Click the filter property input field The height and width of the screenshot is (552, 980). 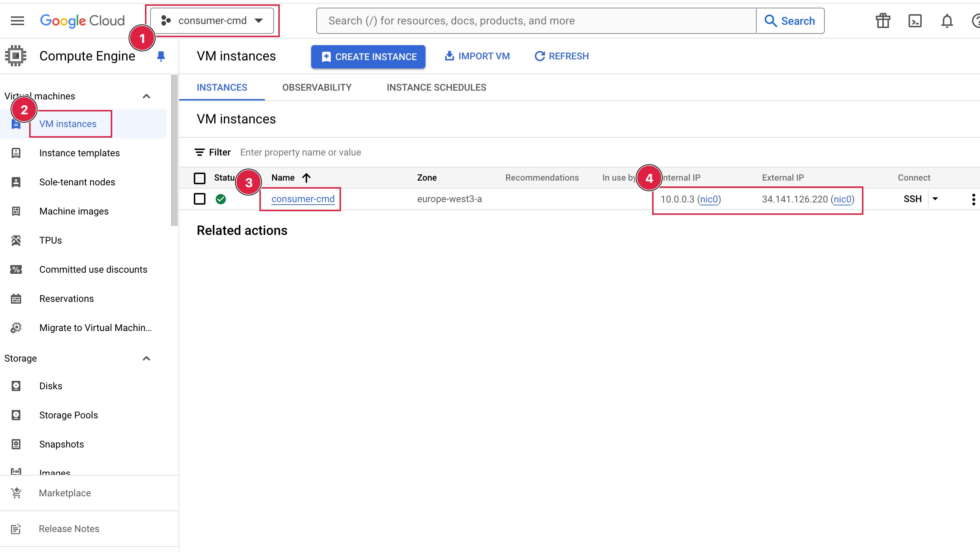click(x=301, y=153)
